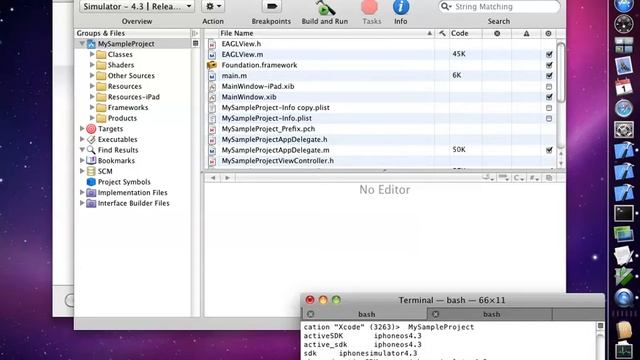The height and width of the screenshot is (360, 640).
Task: Expand the Resources-iPad folder
Action: (92, 97)
